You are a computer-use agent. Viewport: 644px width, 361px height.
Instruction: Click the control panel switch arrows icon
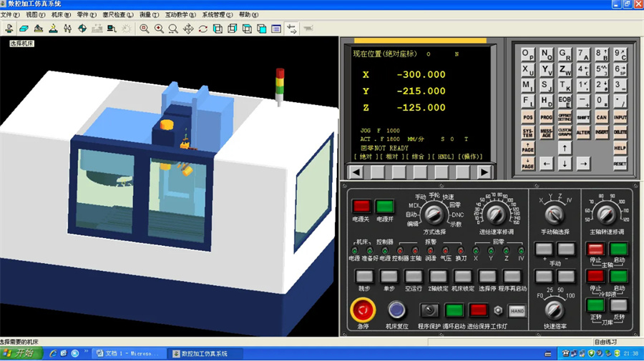point(292,29)
